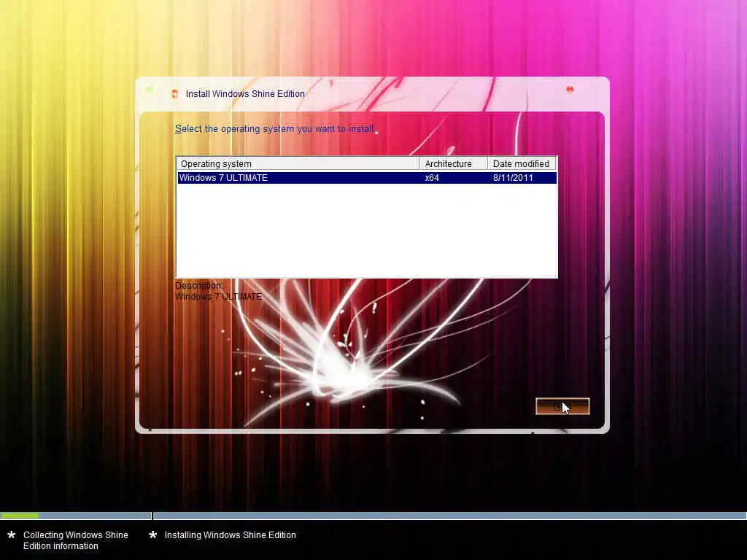The height and width of the screenshot is (560, 747).
Task: Select the Windows 7 ULTIMATE row
Action: (367, 178)
